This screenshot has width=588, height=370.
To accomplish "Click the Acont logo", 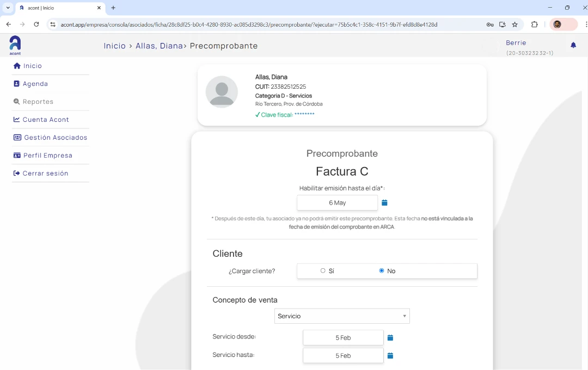I will pos(15,45).
